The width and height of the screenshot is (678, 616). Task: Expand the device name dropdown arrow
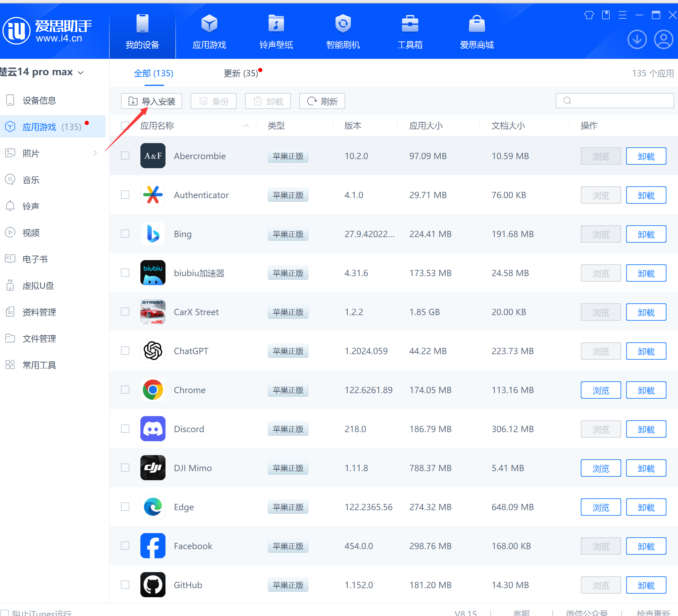click(x=80, y=73)
